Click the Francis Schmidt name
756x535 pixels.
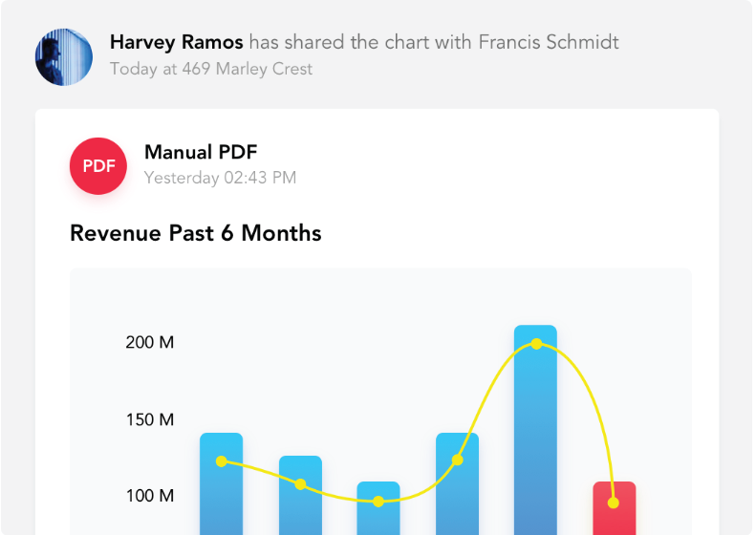coord(549,42)
